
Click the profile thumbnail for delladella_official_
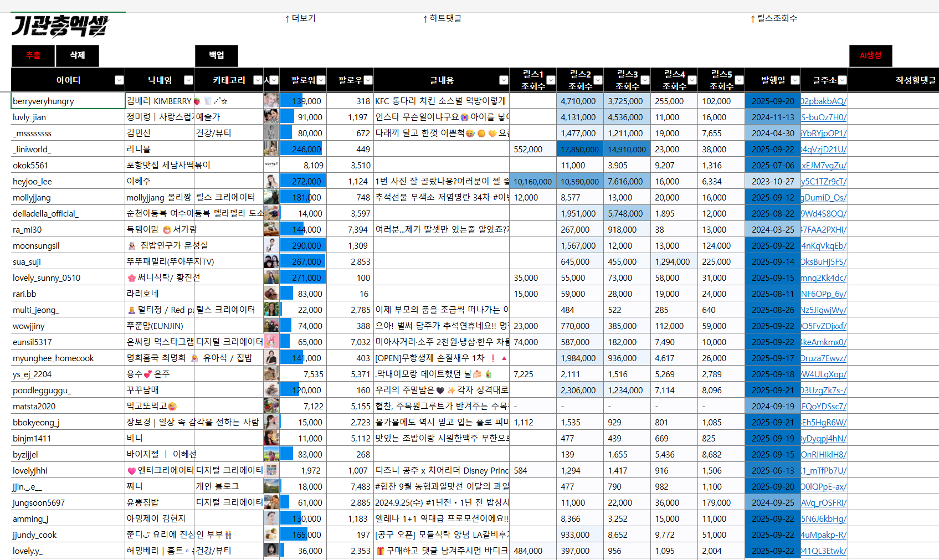(x=271, y=213)
